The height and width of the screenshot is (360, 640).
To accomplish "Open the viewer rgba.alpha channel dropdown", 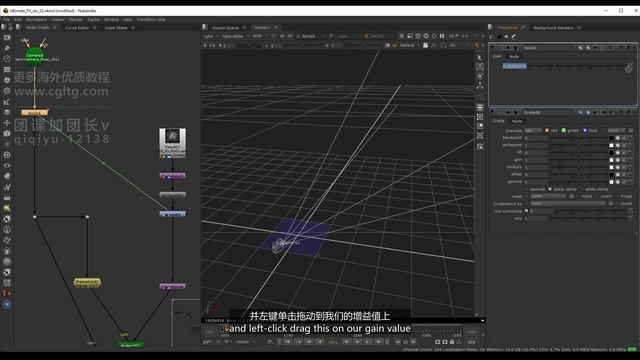I will click(x=235, y=36).
